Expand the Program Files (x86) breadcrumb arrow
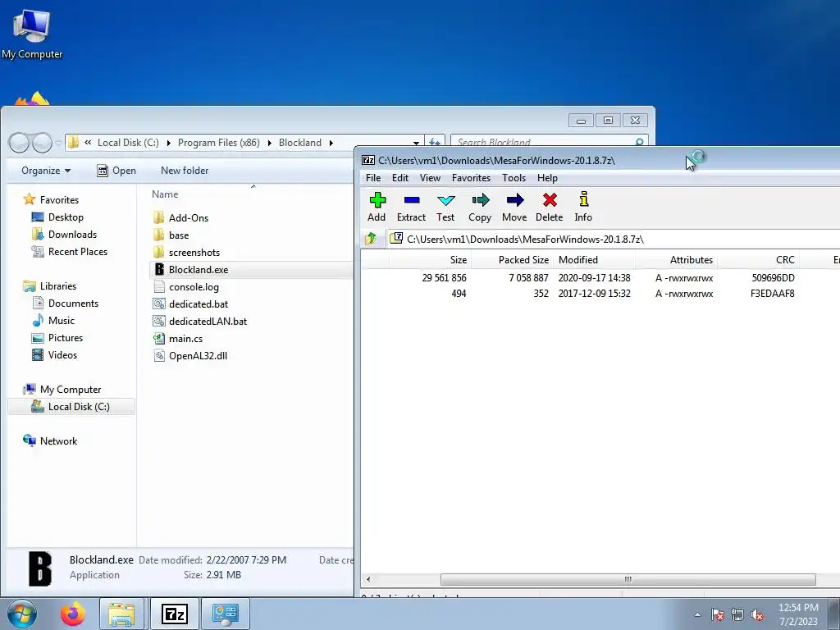The width and height of the screenshot is (840, 630). tap(269, 143)
